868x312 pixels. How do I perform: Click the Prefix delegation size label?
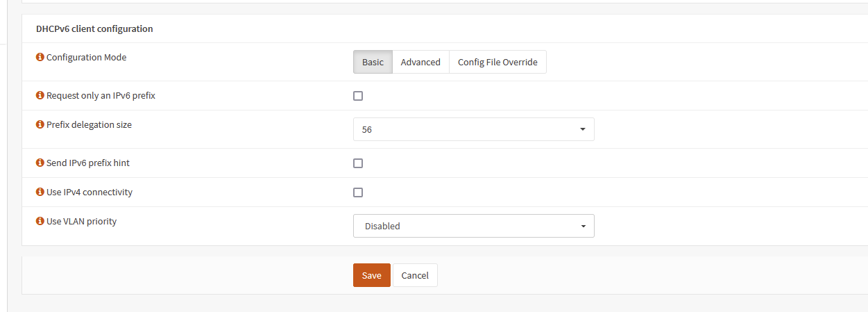pos(89,125)
